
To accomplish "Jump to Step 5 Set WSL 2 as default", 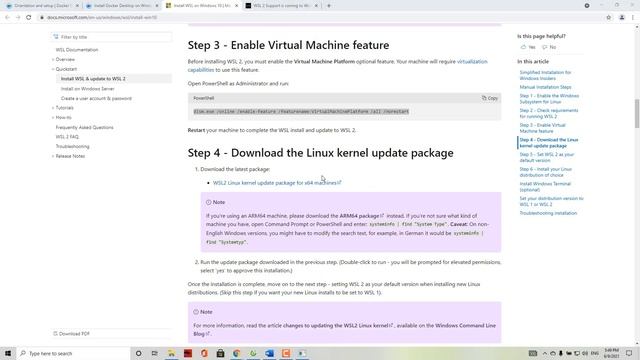I will point(547,158).
